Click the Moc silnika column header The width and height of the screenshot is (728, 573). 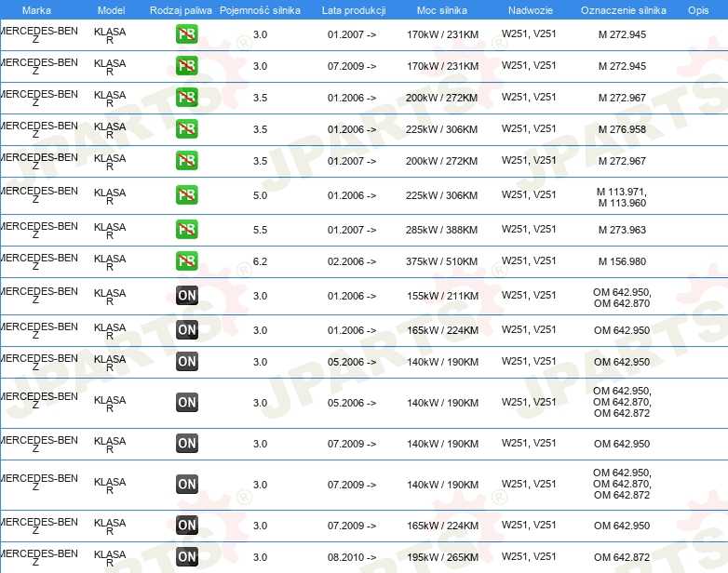(x=442, y=10)
